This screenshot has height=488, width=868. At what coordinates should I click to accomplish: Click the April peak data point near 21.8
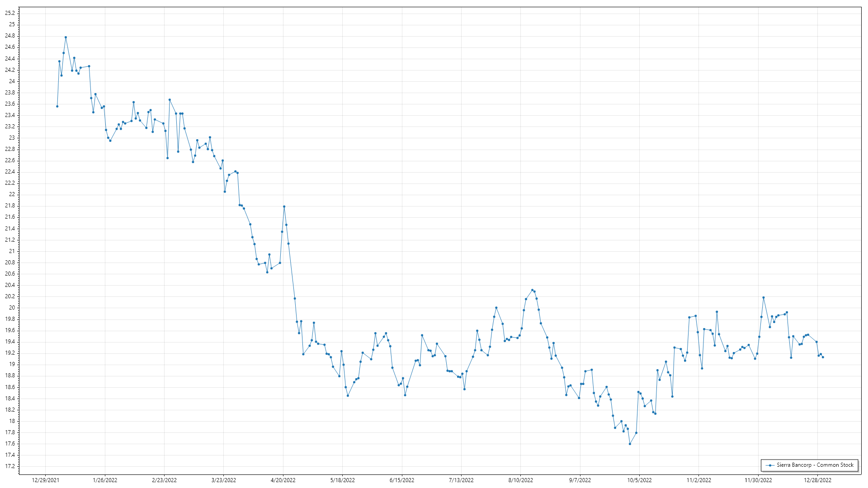(x=284, y=206)
